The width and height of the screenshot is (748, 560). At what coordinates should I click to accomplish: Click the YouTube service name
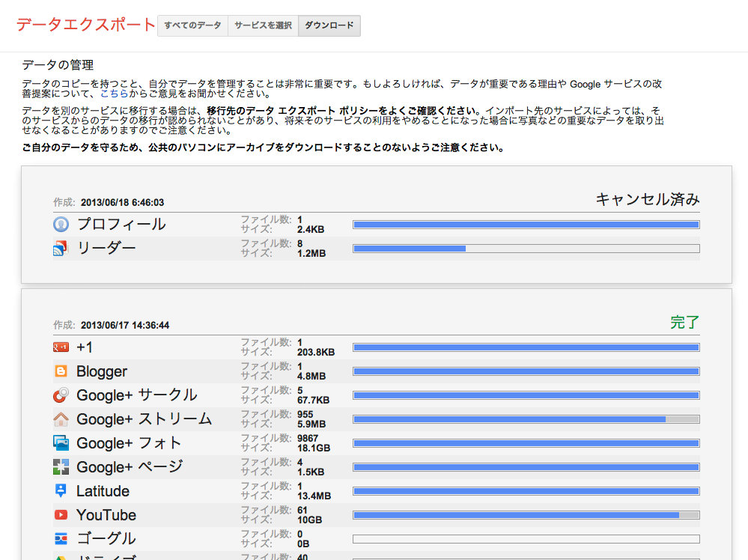click(106, 514)
